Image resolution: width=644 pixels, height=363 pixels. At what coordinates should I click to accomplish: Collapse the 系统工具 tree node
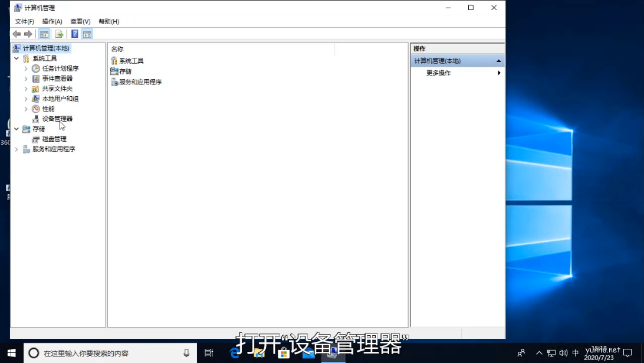point(17,58)
